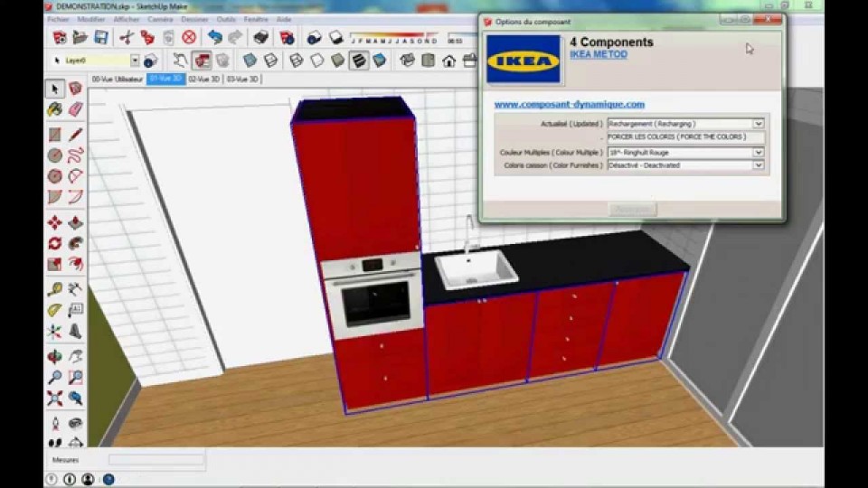
Task: Open the Layer0 layer dropdown
Action: [x=135, y=61]
